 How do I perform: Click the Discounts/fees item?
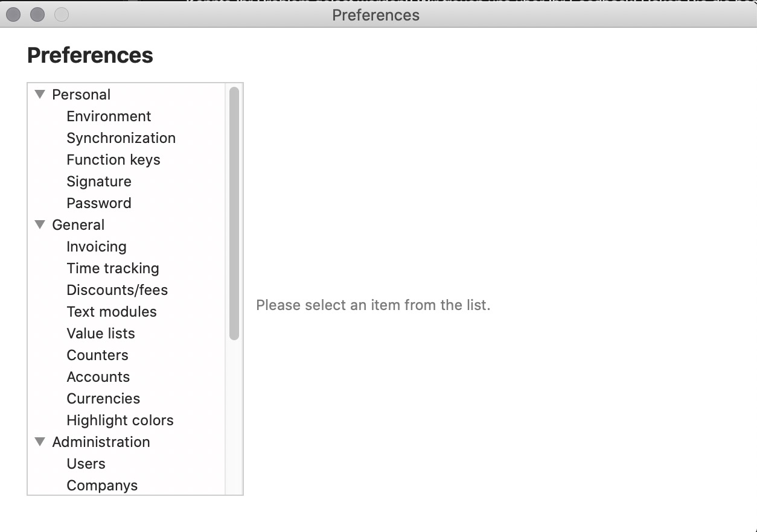tap(117, 290)
